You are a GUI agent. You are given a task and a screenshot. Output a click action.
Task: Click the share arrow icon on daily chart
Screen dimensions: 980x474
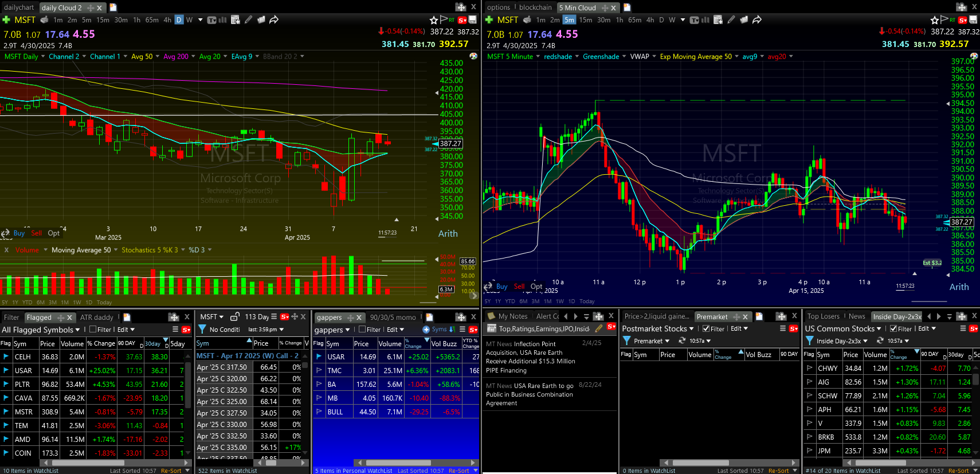pyautogui.click(x=274, y=19)
